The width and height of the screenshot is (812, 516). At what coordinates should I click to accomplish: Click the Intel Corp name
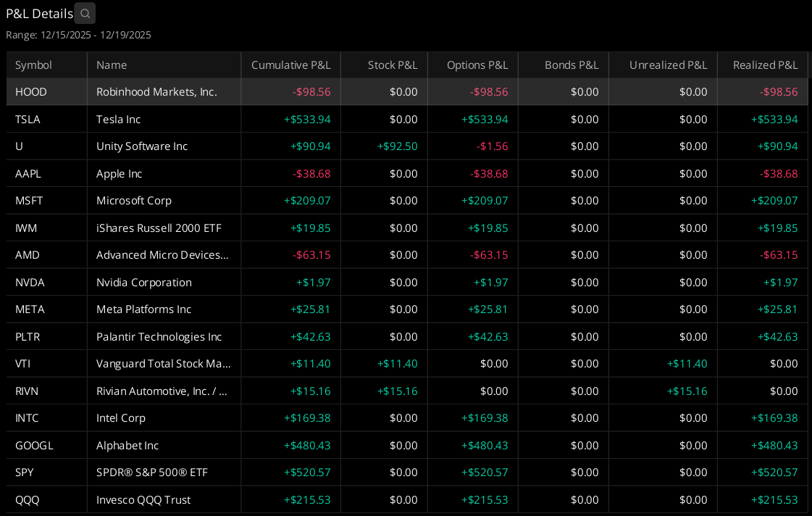(121, 418)
